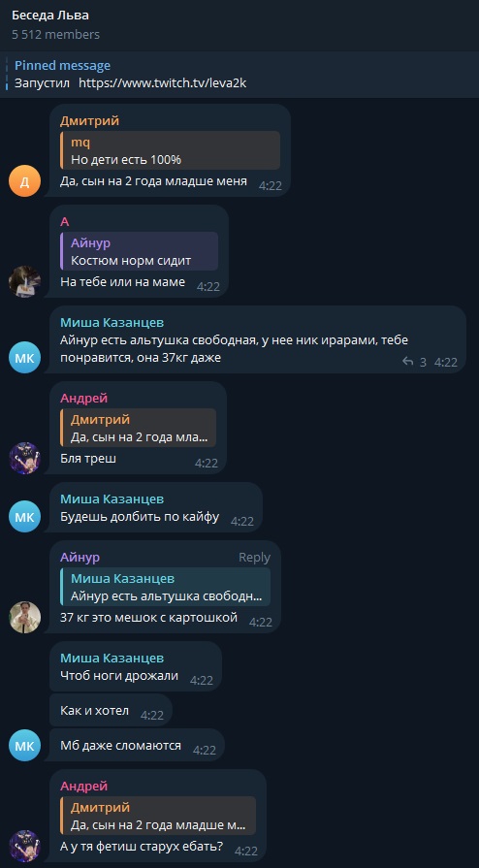Click the reply arrow icon showing 3 replies
Viewport: 479px width, 868px height.
point(408,362)
